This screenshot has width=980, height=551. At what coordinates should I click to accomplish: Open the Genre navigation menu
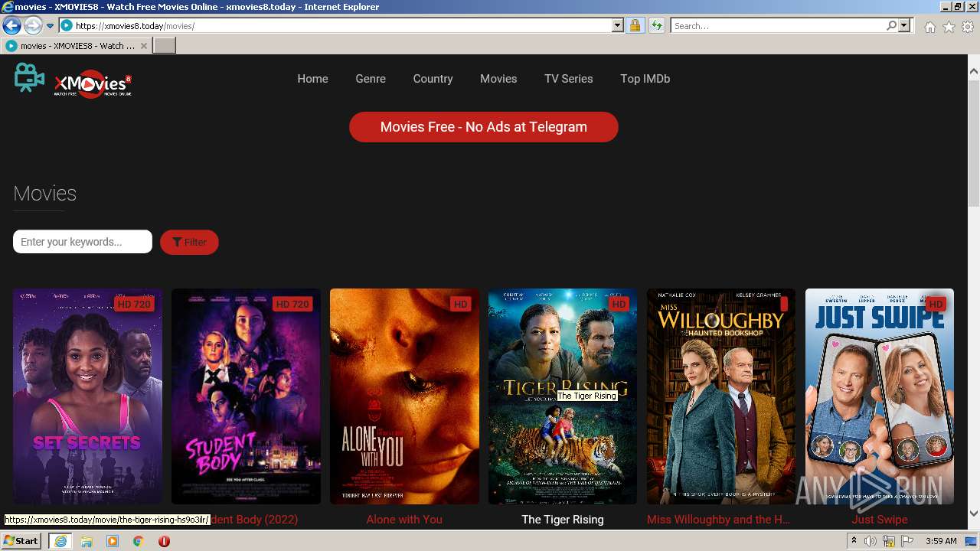[371, 79]
